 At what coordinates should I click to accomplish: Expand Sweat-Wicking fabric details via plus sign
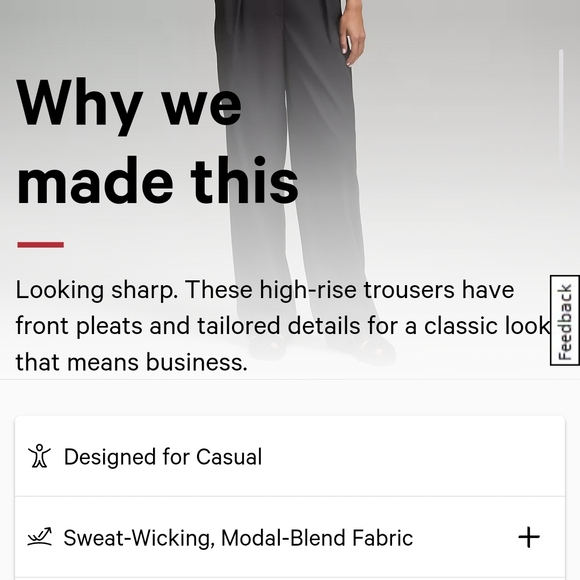529,537
